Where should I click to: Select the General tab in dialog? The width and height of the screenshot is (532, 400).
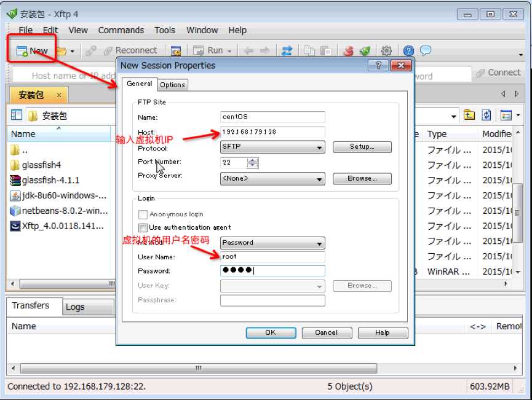pyautogui.click(x=140, y=84)
